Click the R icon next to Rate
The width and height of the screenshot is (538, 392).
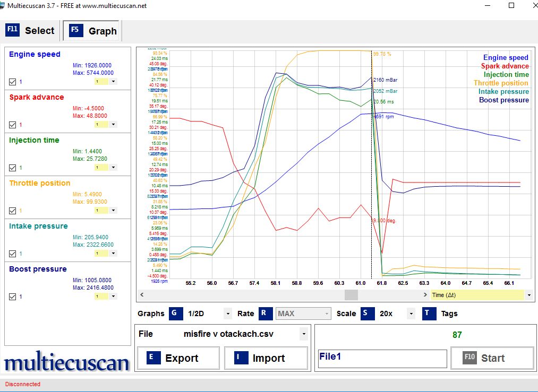(265, 313)
